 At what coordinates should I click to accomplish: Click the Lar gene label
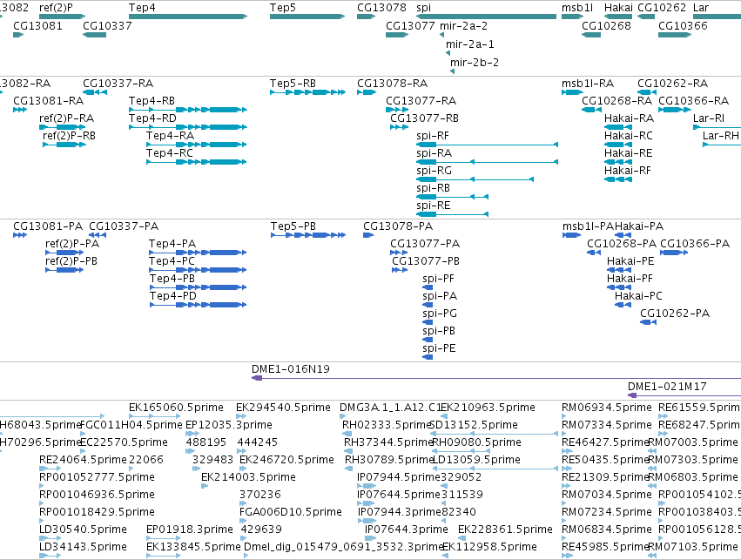pos(701,8)
